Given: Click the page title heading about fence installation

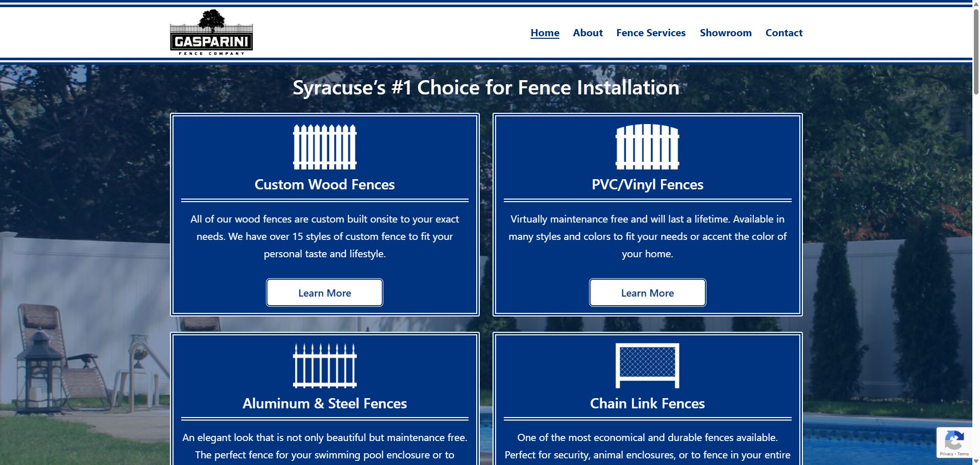Looking at the screenshot, I should (486, 88).
